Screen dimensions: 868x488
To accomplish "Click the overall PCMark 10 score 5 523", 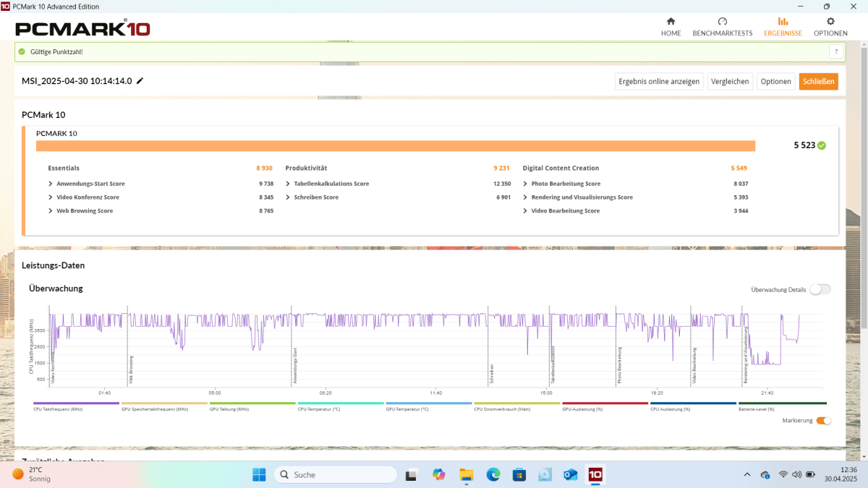I will click(x=804, y=145).
